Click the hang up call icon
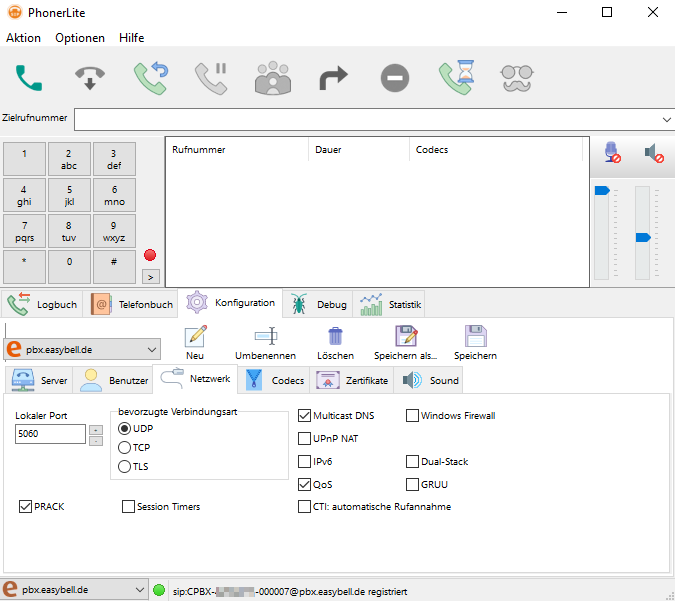 [90, 78]
